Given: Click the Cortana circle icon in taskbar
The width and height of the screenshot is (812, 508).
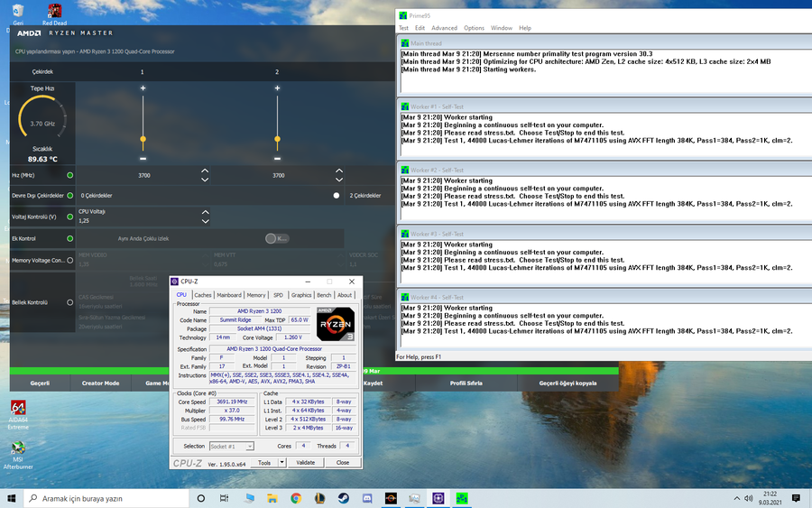Looking at the screenshot, I should coord(201,498).
